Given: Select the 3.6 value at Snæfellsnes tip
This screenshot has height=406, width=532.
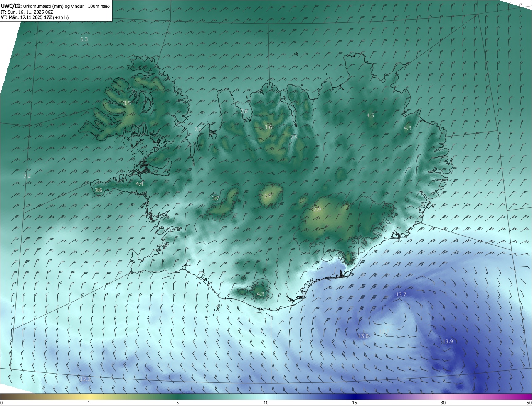Looking at the screenshot, I should (x=99, y=190).
